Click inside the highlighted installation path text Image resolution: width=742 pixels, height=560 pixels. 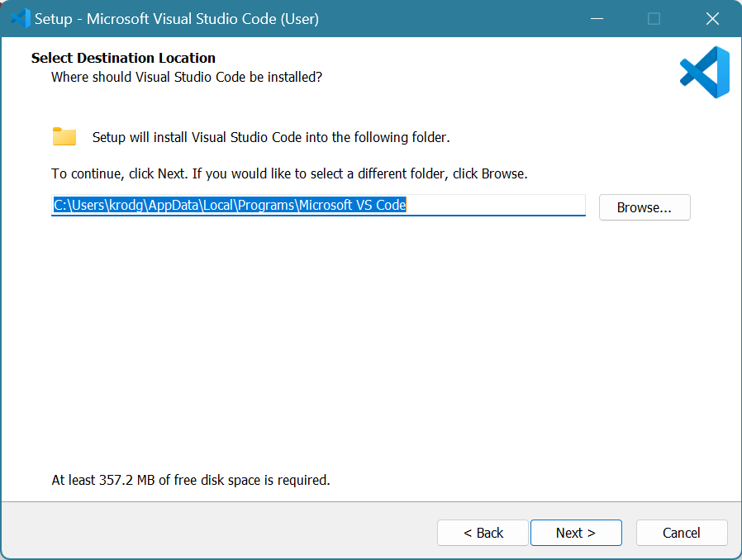click(230, 205)
